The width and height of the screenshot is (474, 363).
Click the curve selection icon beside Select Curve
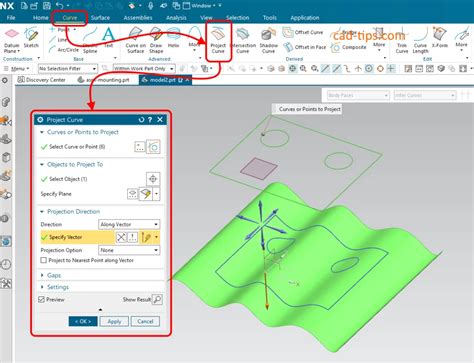pos(153,147)
